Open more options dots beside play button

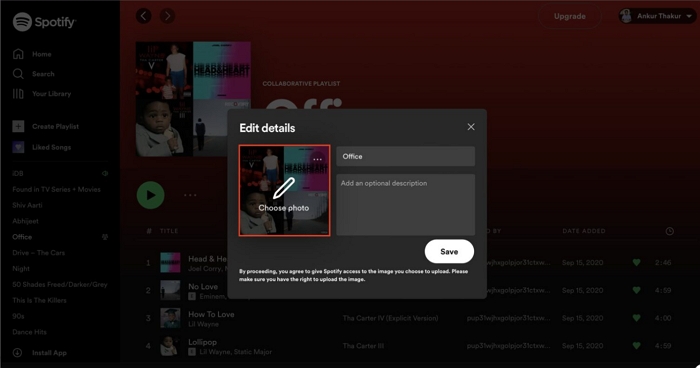pos(190,195)
